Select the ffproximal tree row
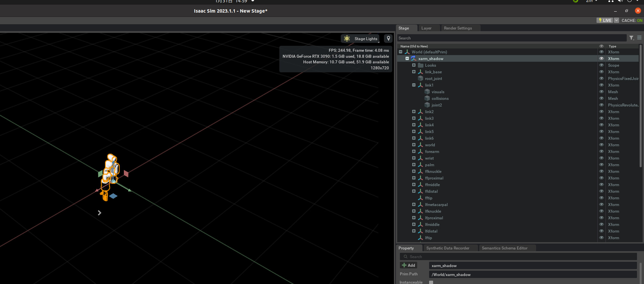The image size is (644, 284). coord(518,178)
